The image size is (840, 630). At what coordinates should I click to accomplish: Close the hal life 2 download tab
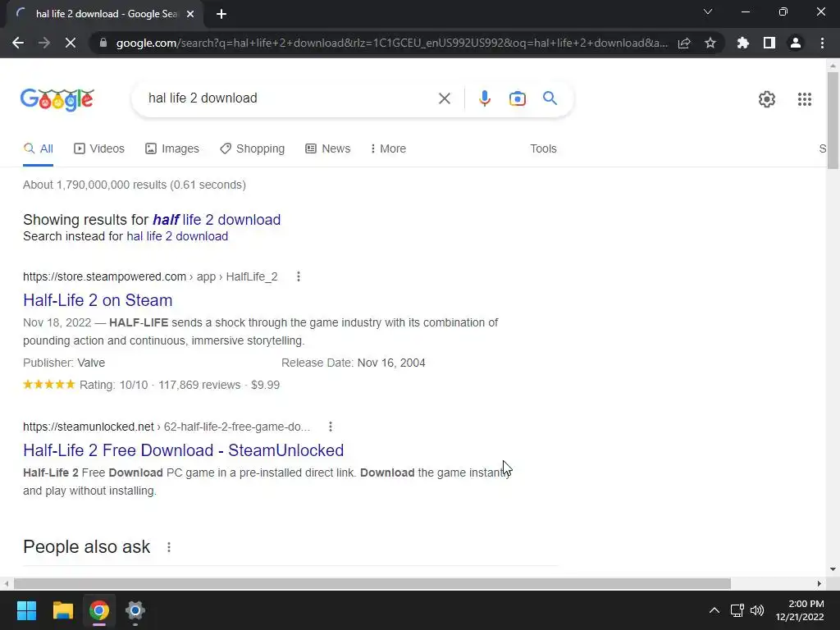(190, 14)
